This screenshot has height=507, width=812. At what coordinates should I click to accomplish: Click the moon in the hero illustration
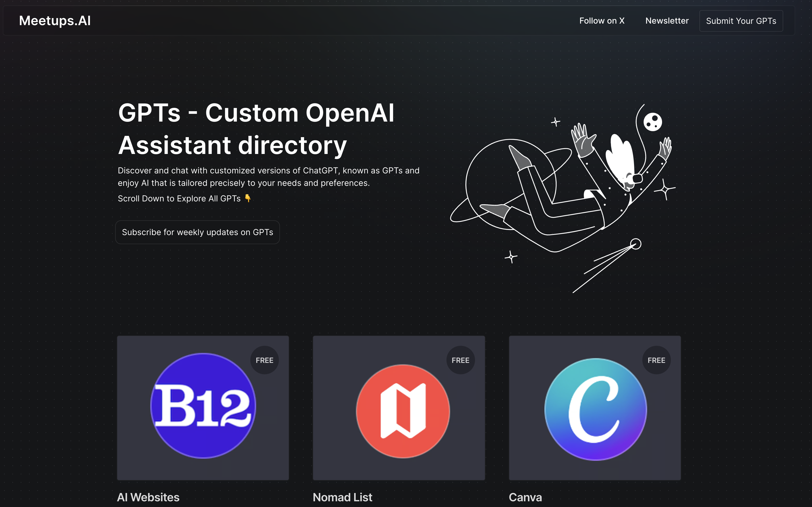(653, 122)
